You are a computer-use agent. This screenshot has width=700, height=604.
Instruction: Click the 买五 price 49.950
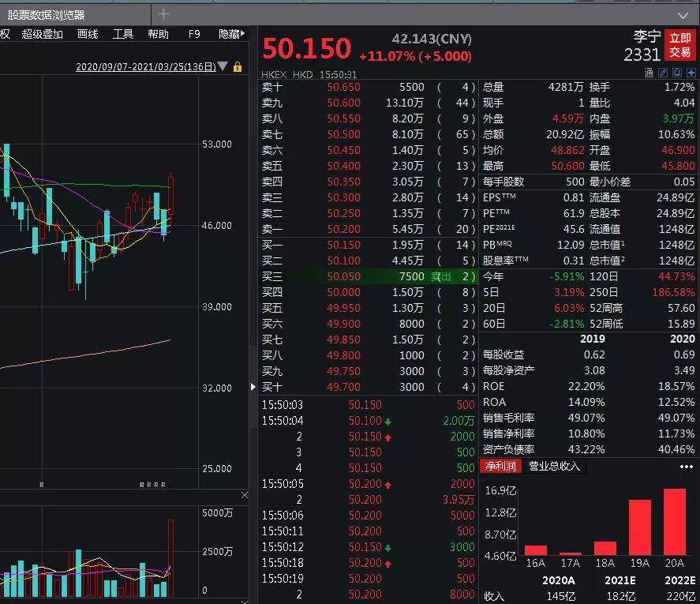[x=343, y=308]
